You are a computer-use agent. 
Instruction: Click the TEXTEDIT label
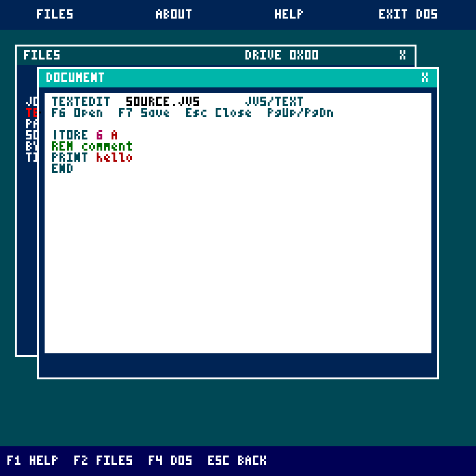(x=81, y=102)
